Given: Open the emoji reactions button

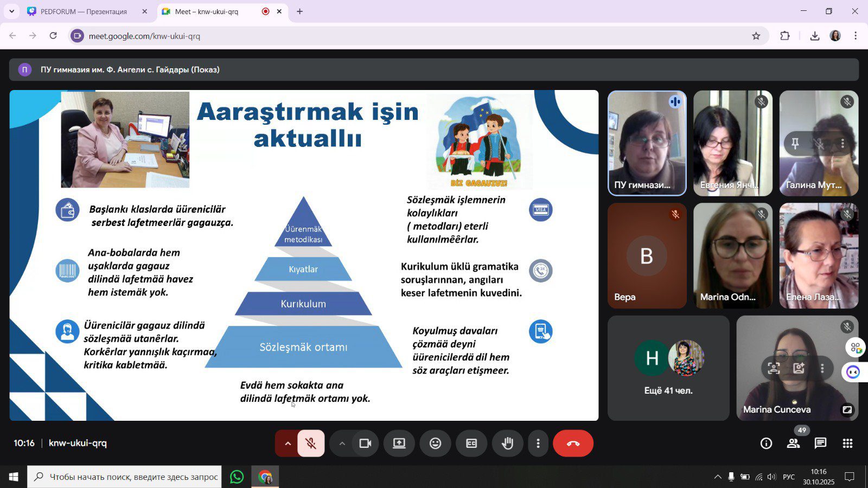Looking at the screenshot, I should [435, 444].
